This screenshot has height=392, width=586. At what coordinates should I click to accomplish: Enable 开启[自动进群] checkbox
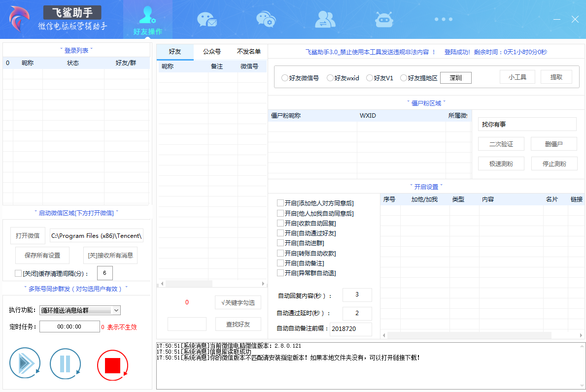coord(280,243)
